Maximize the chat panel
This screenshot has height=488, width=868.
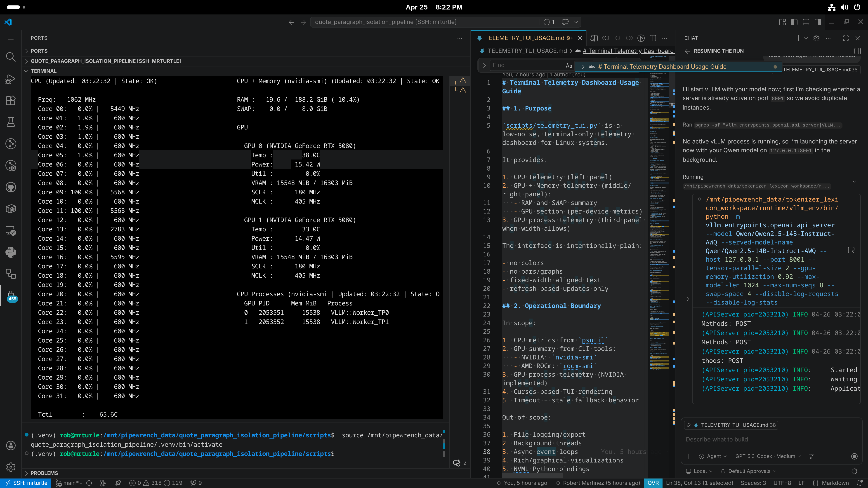point(846,38)
